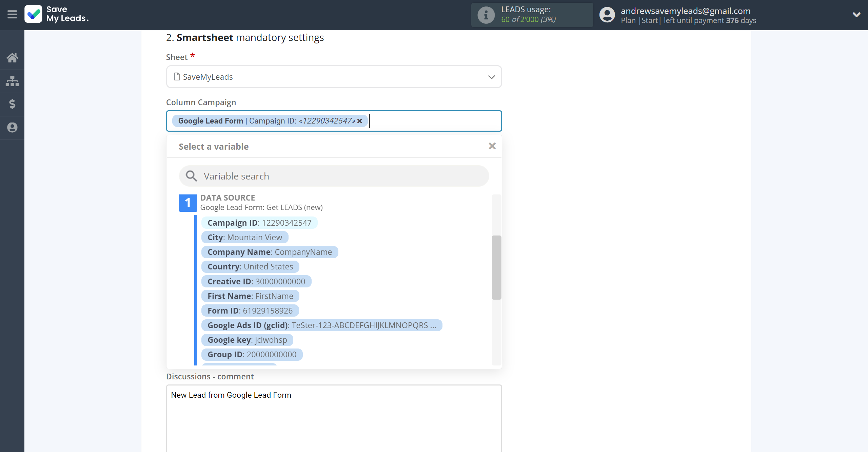The height and width of the screenshot is (452, 868).
Task: Click the account email address
Action: click(x=686, y=11)
